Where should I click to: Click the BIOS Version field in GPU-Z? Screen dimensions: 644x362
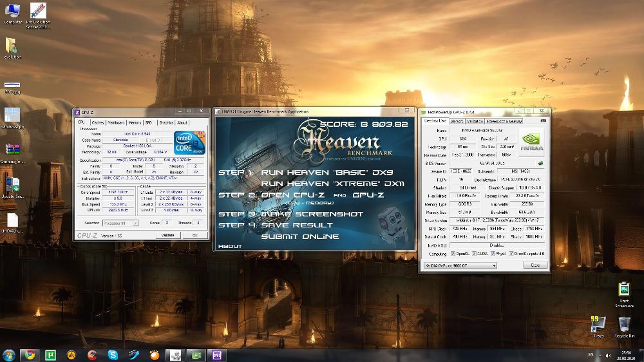pos(492,163)
